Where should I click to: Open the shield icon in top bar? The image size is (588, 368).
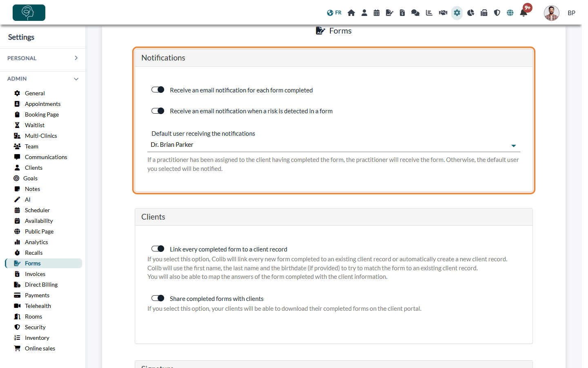click(497, 13)
